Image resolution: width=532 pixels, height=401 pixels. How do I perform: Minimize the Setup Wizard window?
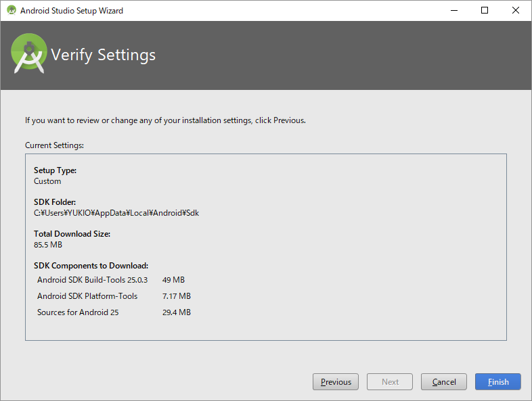453,10
